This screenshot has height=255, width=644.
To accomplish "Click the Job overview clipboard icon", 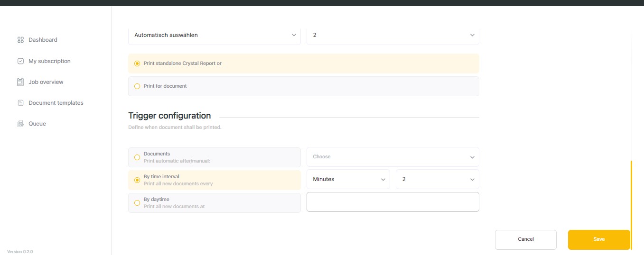I will 20,82.
